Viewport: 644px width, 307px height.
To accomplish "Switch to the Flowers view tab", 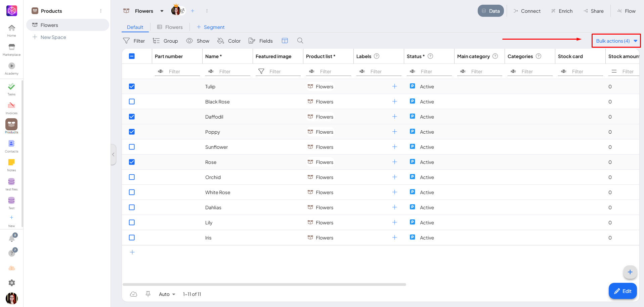I will point(170,27).
